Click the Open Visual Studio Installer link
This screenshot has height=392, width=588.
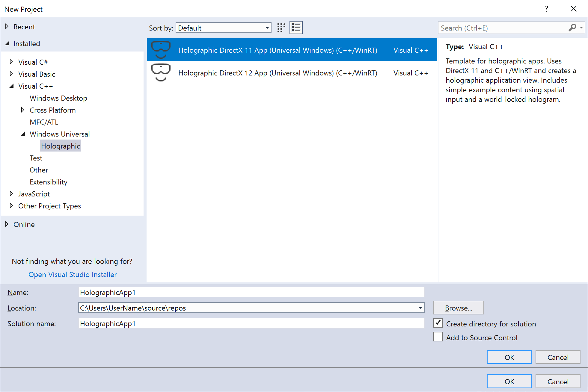click(72, 274)
